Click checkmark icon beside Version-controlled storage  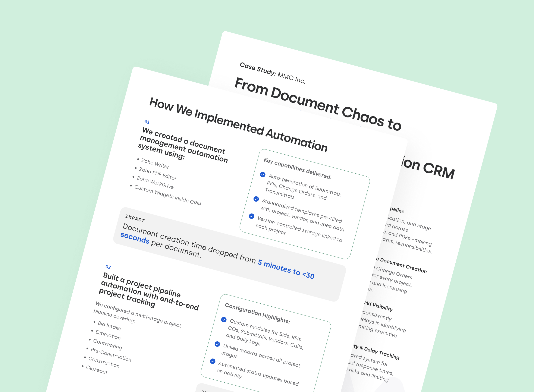point(252,216)
